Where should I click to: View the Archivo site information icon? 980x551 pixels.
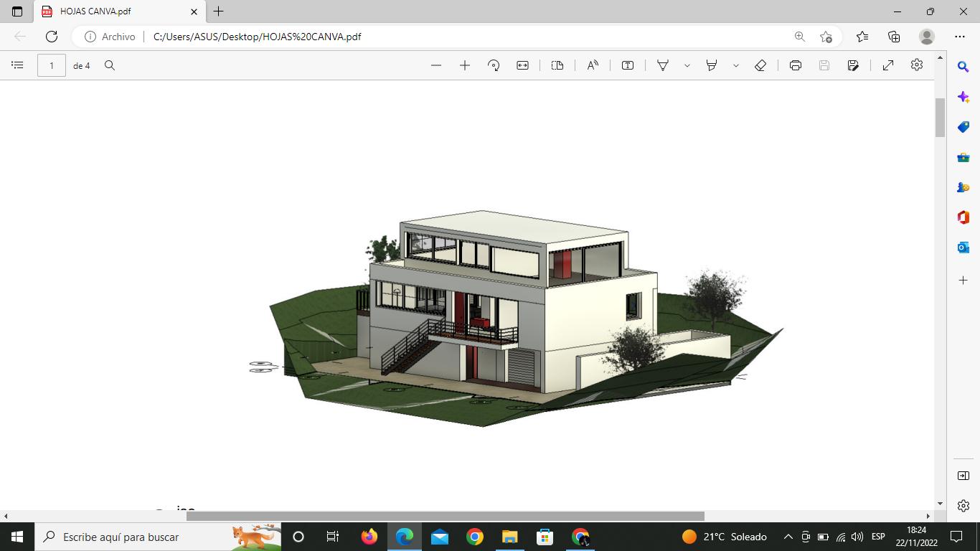coord(90,37)
